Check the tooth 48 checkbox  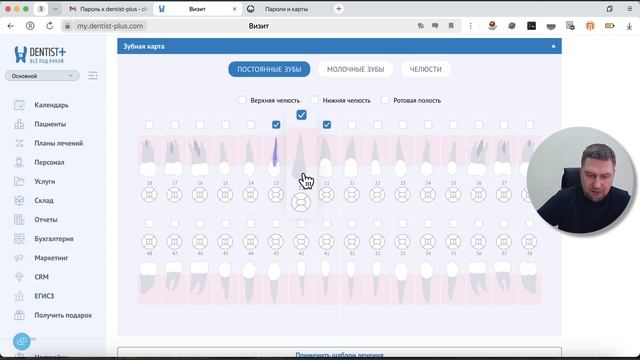click(x=150, y=223)
